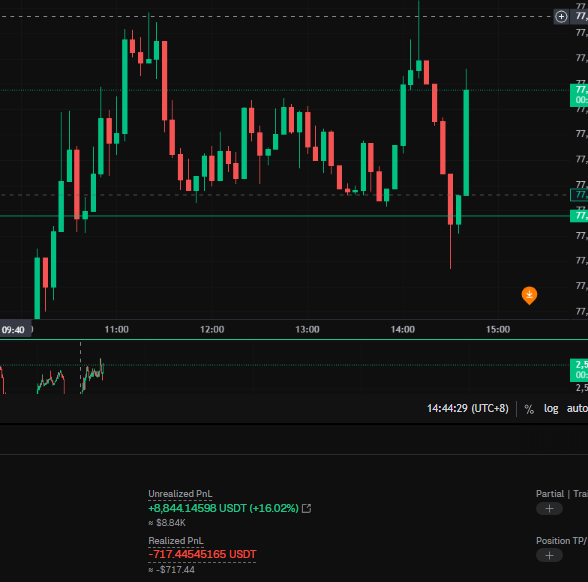Image resolution: width=588 pixels, height=582 pixels.
Task: Click the ≈ $8.84K approximate value
Action: tap(167, 523)
